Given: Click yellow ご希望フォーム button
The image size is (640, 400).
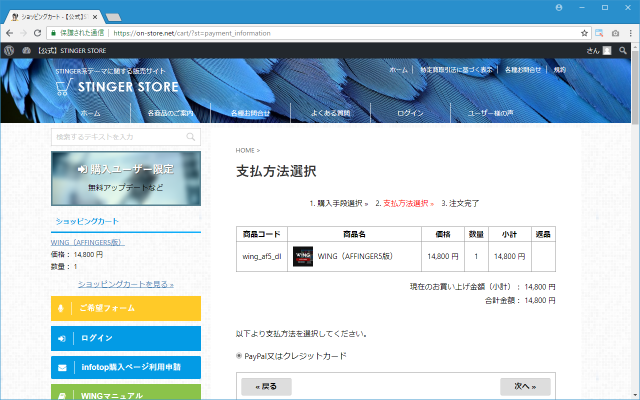Looking at the screenshot, I should tap(126, 308).
